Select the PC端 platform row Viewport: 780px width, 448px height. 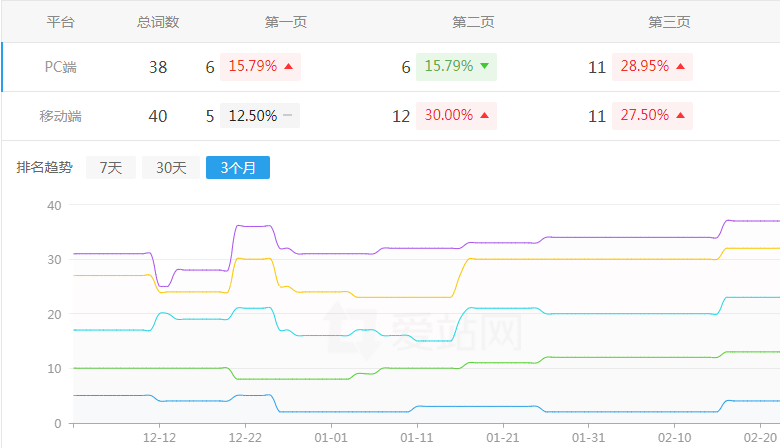[x=61, y=67]
